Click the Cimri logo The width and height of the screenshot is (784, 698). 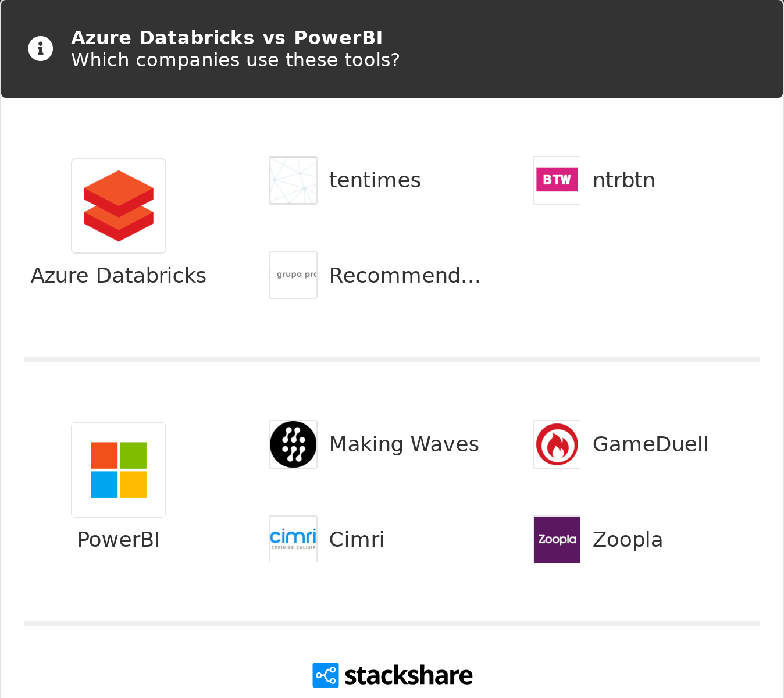coord(293,539)
